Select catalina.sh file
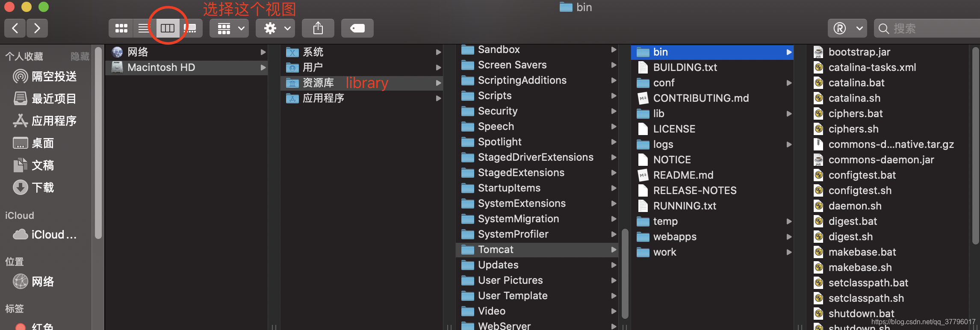980x330 pixels. coord(888,98)
